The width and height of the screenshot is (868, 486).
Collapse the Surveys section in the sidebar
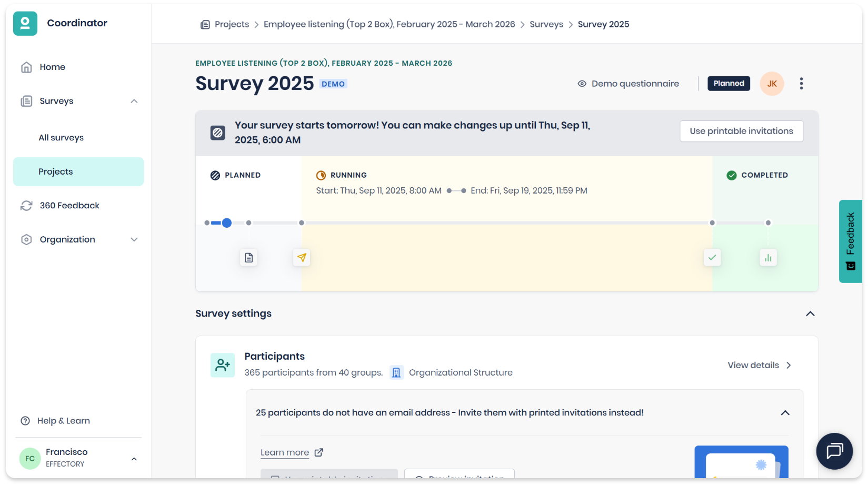click(135, 101)
